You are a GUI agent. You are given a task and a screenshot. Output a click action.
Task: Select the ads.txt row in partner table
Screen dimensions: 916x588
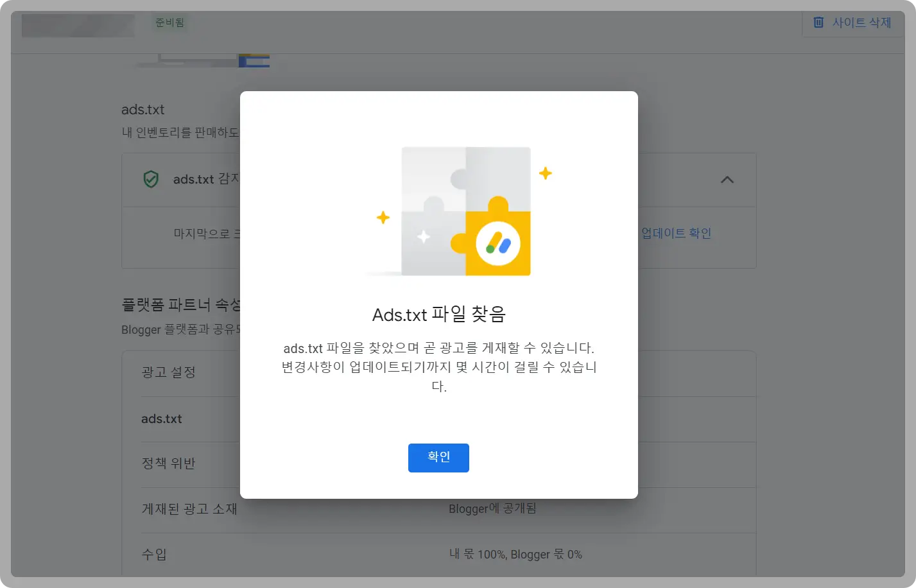439,419
